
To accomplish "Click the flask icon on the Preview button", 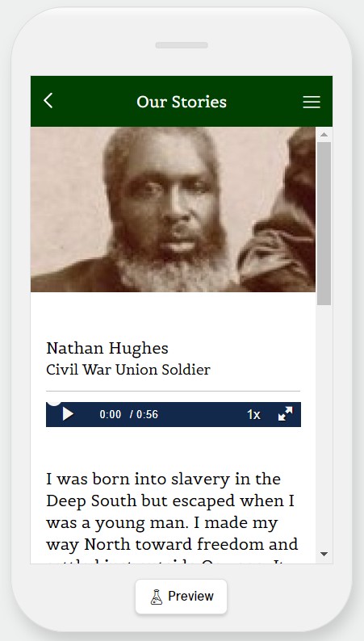I will point(157,597).
